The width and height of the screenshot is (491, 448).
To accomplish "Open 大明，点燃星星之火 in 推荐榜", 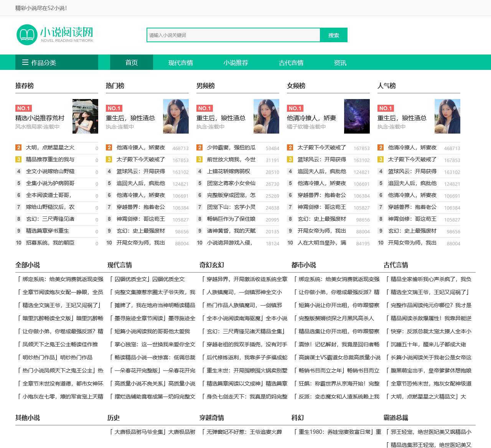I will click(x=50, y=147).
